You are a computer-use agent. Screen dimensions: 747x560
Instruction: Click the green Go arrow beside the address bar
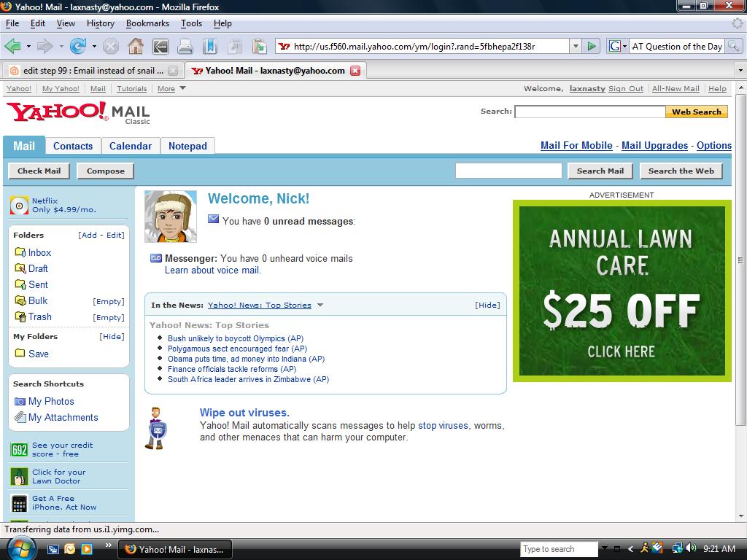pyautogui.click(x=592, y=46)
